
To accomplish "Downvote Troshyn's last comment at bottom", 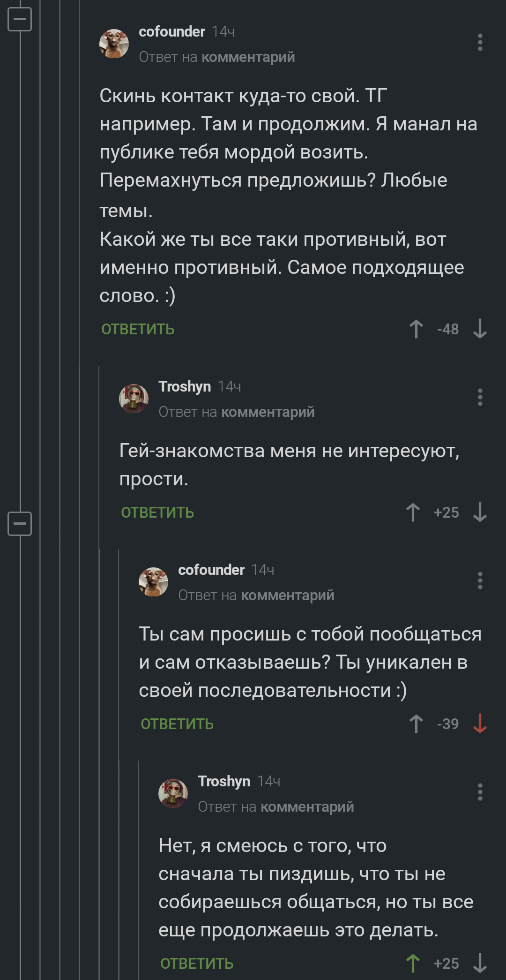I will [x=480, y=963].
